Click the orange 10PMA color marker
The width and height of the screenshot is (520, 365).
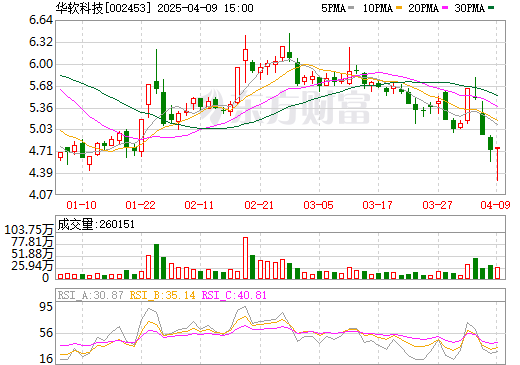[399, 7]
